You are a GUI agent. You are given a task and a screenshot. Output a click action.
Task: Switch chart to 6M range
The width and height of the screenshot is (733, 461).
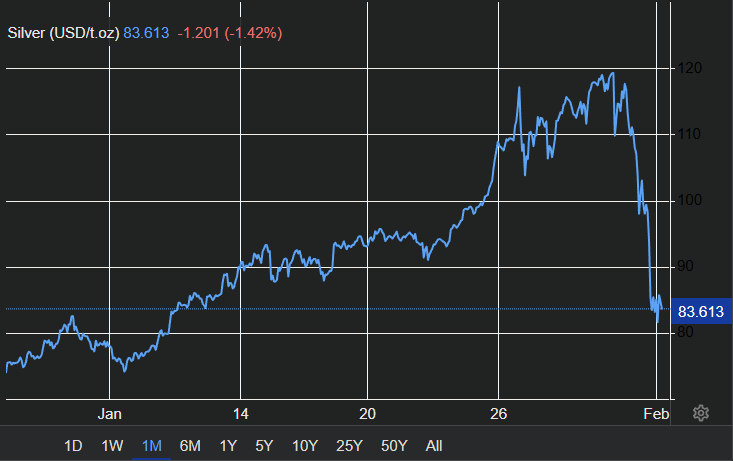tap(190, 446)
